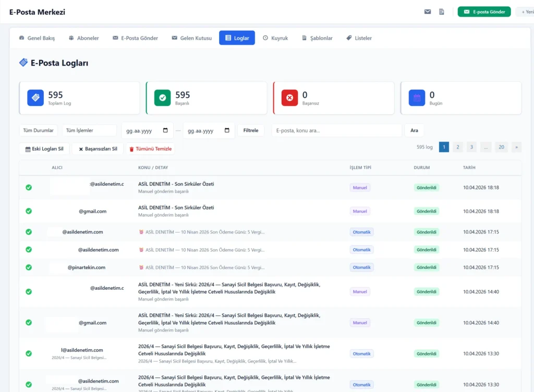Click the Ara search button
This screenshot has height=392, width=534.
pyautogui.click(x=414, y=130)
